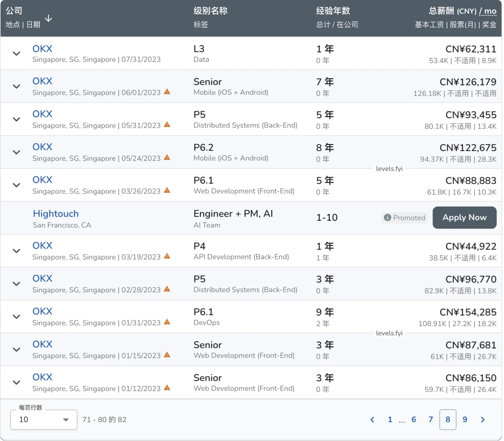Click the sort arrow in the company header

tap(48, 18)
